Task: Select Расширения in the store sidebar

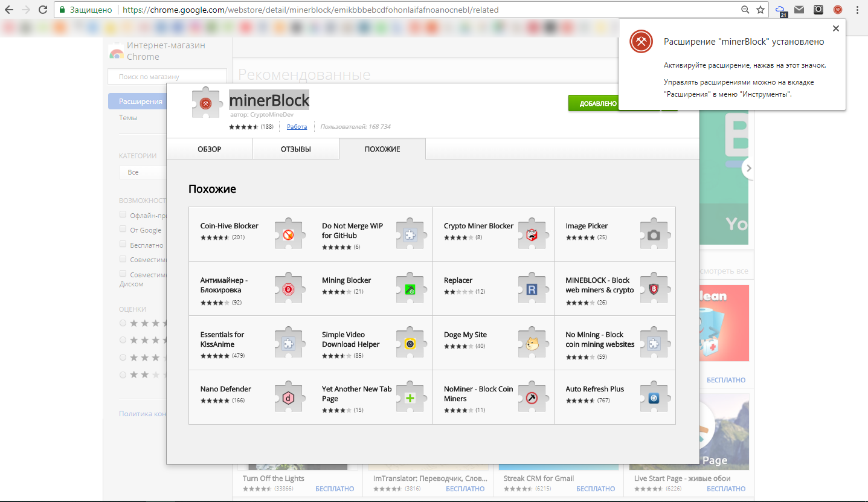Action: pos(137,101)
